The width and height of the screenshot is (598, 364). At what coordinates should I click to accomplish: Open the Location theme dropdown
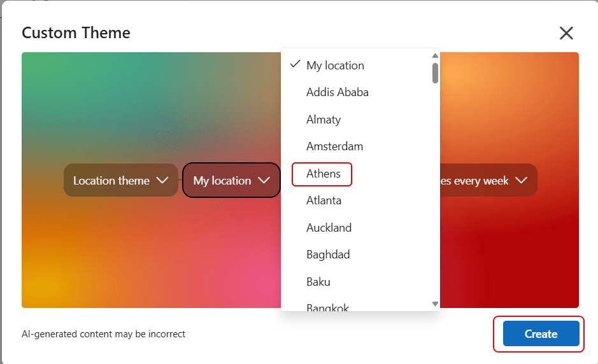click(x=120, y=181)
